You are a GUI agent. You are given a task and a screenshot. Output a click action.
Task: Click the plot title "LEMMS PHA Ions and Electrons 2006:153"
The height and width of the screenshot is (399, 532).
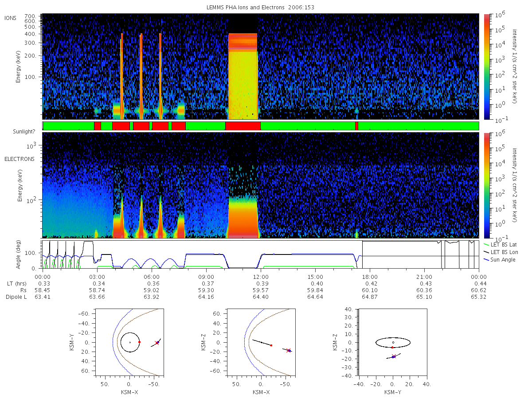261,8
